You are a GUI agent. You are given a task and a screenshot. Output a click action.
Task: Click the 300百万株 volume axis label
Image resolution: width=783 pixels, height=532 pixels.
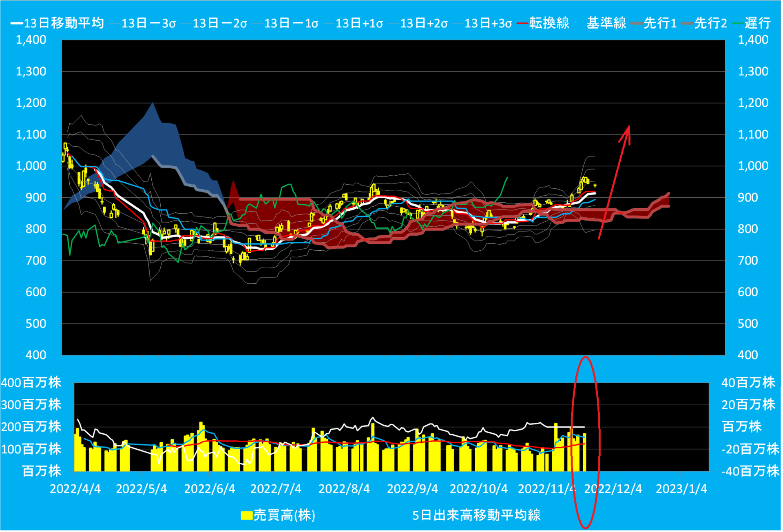point(31,405)
